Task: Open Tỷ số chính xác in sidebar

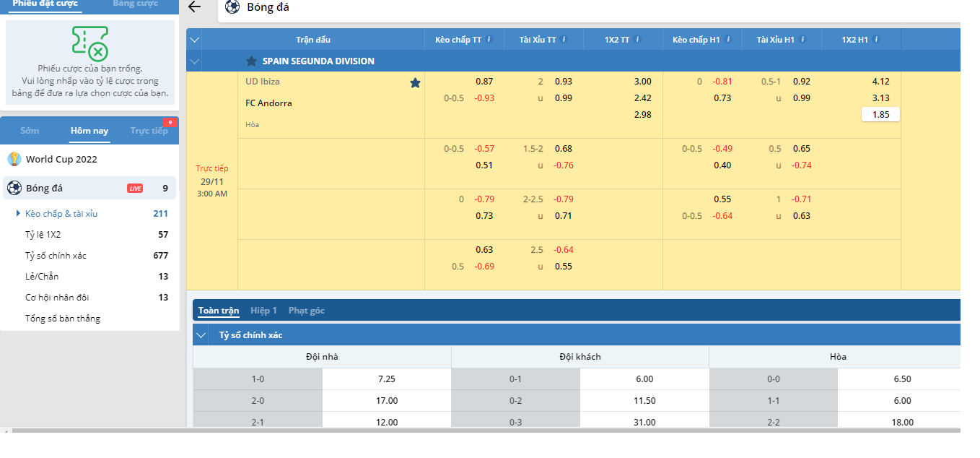Action: point(56,256)
